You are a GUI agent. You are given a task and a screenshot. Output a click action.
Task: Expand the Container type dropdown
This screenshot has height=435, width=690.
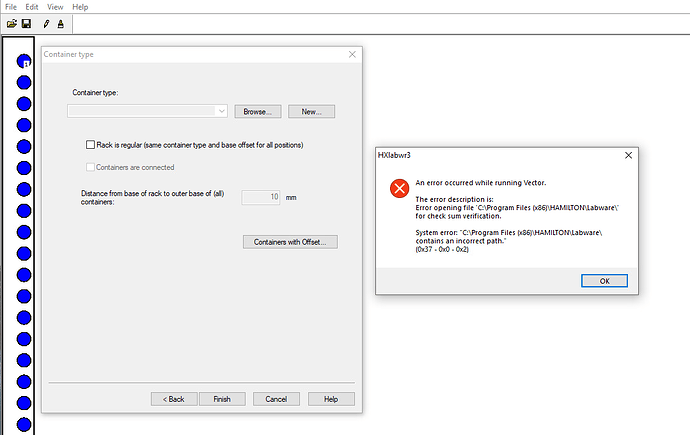click(x=221, y=111)
